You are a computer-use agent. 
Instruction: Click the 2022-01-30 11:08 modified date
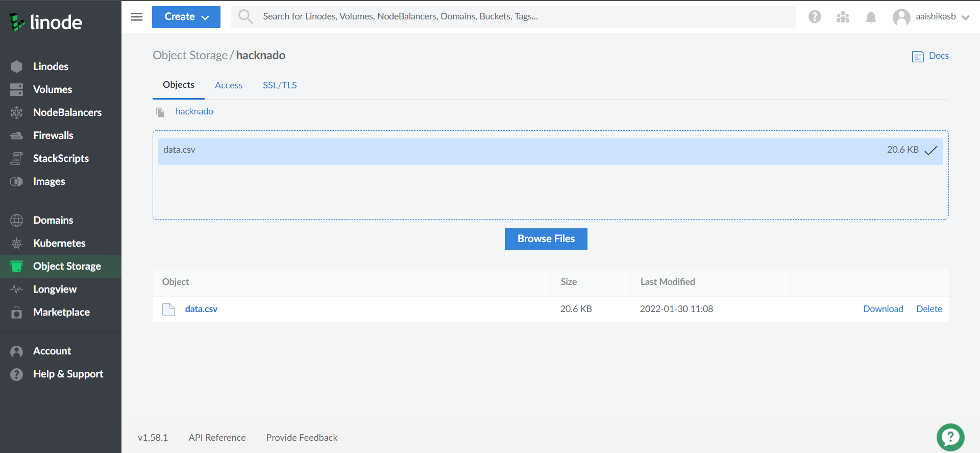click(676, 309)
